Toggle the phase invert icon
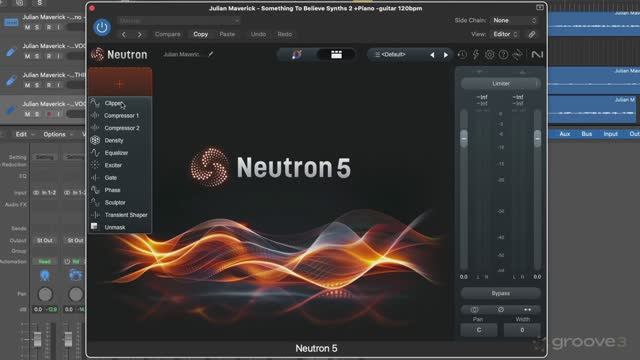The height and width of the screenshot is (360, 640). pyautogui.click(x=501, y=309)
